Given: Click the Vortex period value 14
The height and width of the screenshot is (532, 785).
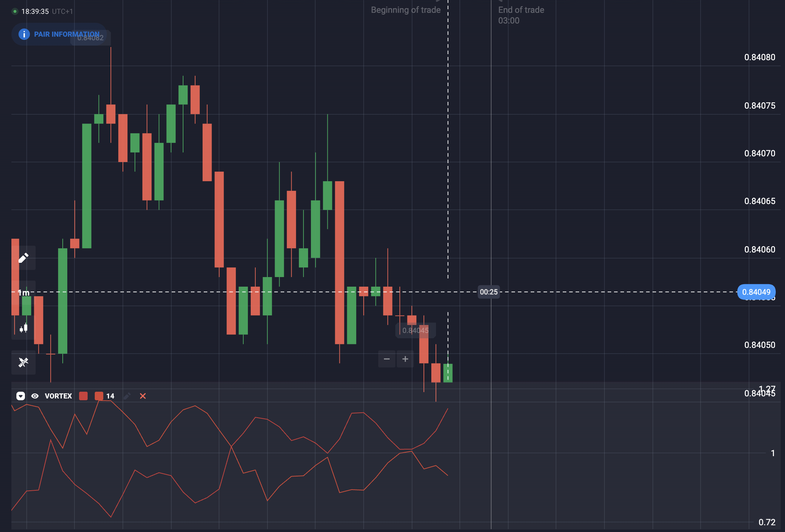Looking at the screenshot, I should pos(110,396).
